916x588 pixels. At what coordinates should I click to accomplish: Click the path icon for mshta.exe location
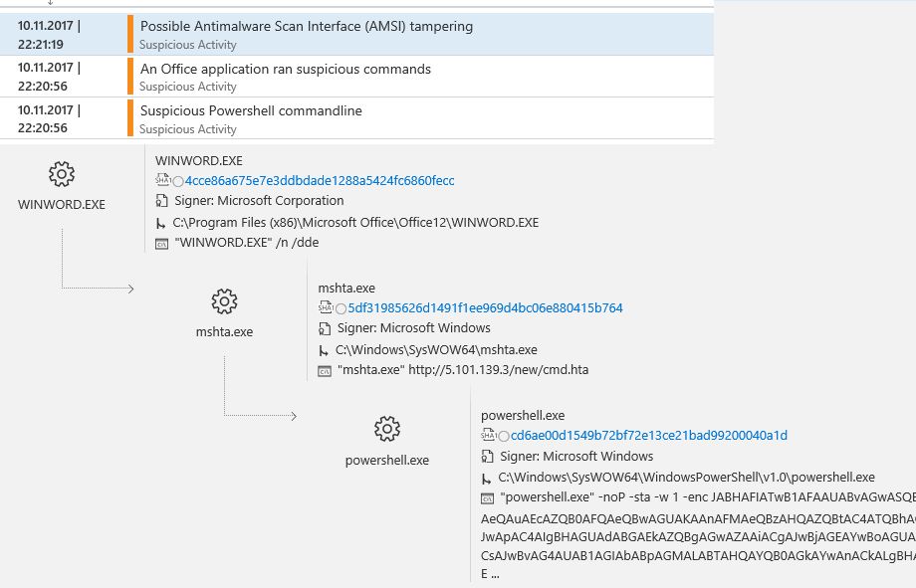click(x=323, y=350)
